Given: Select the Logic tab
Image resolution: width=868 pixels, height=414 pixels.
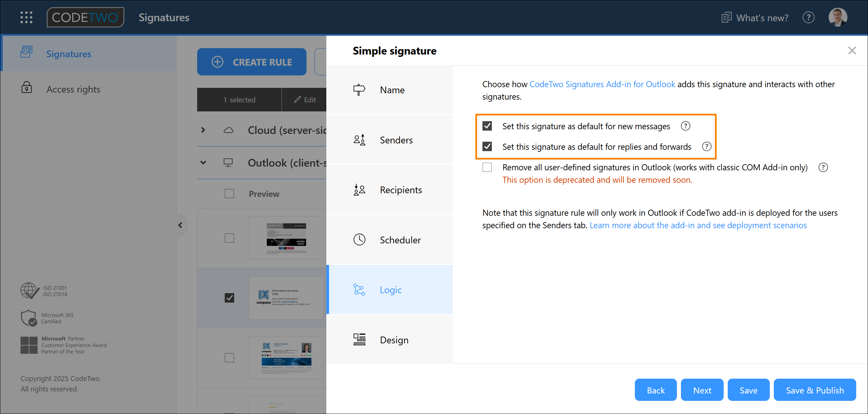Looking at the screenshot, I should click(390, 289).
